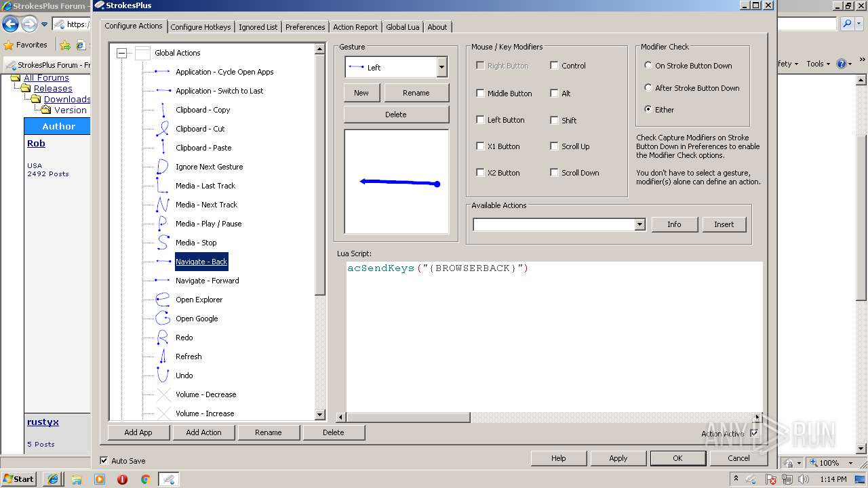The height and width of the screenshot is (488, 868).
Task: Click the Info button
Action: tap(674, 224)
